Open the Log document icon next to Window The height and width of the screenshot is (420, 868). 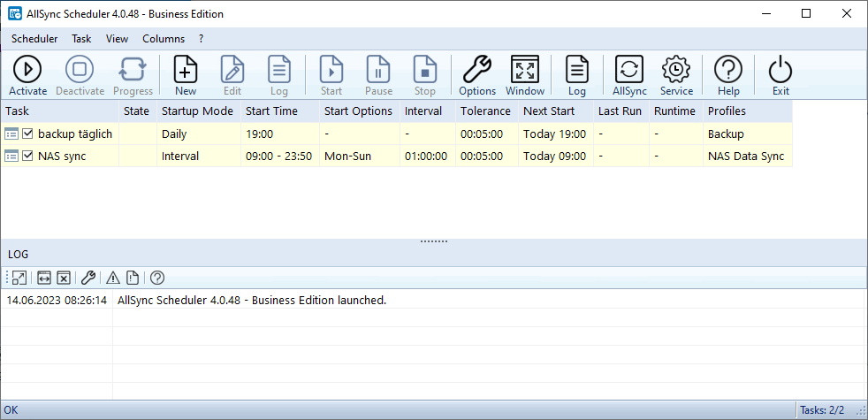[577, 75]
